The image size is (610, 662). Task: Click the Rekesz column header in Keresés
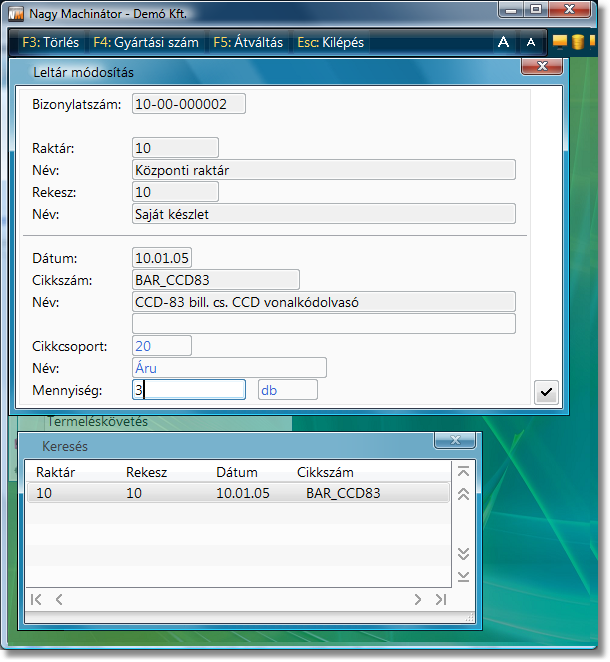(146, 472)
